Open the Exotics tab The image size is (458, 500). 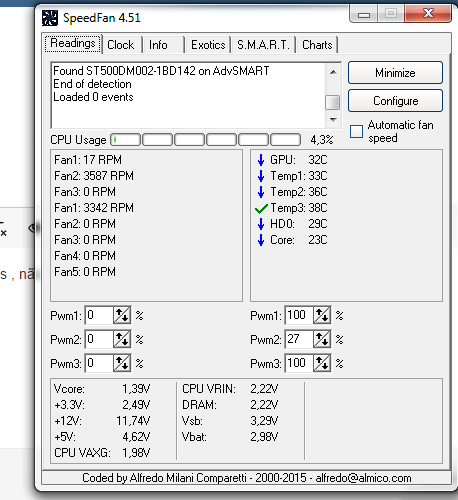pyautogui.click(x=208, y=45)
